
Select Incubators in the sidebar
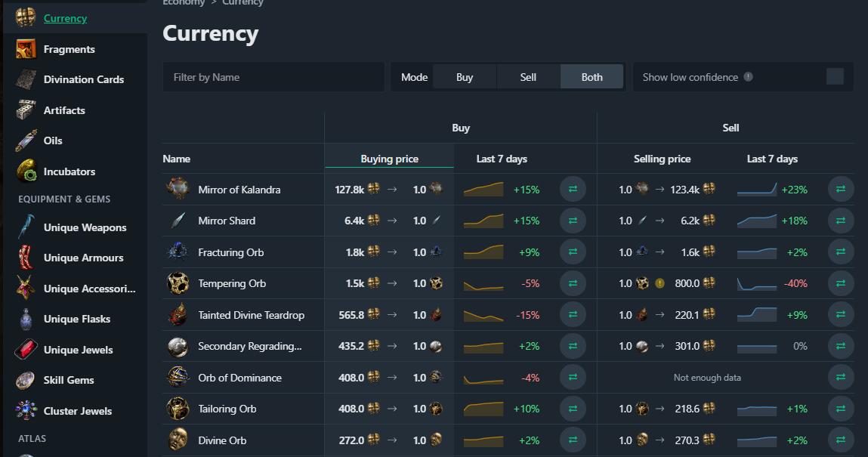[70, 171]
